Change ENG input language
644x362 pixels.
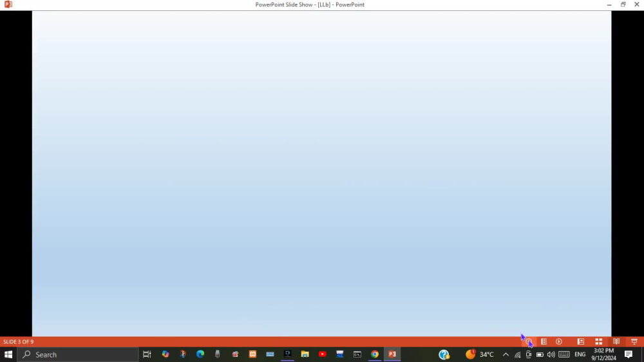580,354
